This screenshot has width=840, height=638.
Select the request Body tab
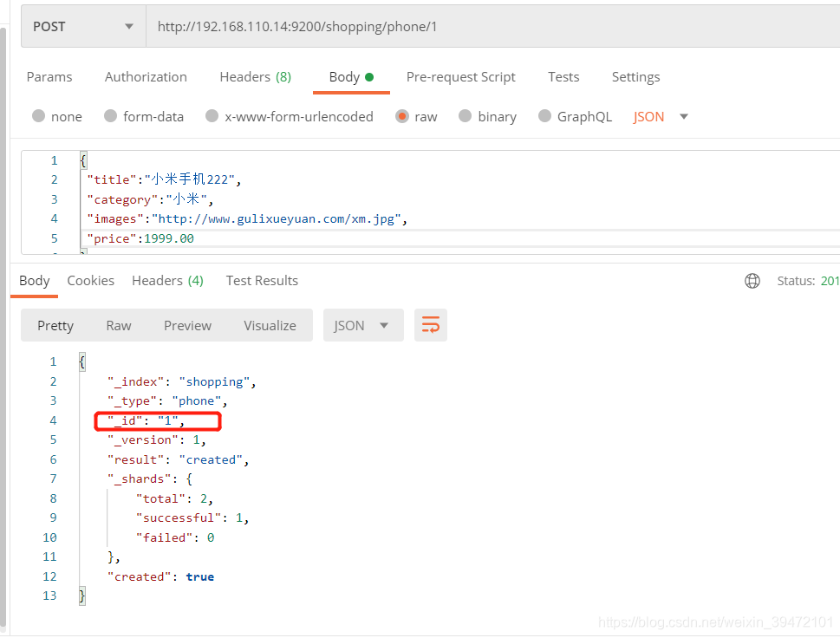(x=351, y=77)
